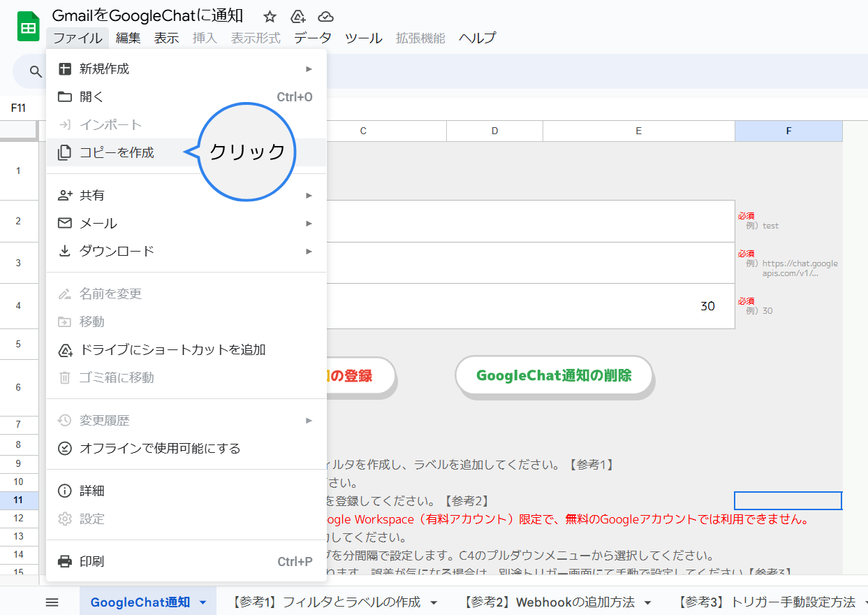
Task: Select row 11 header
Action: pyautogui.click(x=19, y=500)
